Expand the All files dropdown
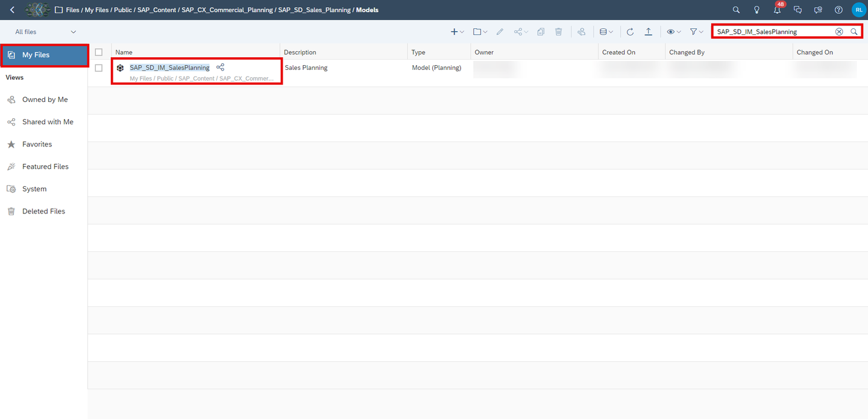 45,31
